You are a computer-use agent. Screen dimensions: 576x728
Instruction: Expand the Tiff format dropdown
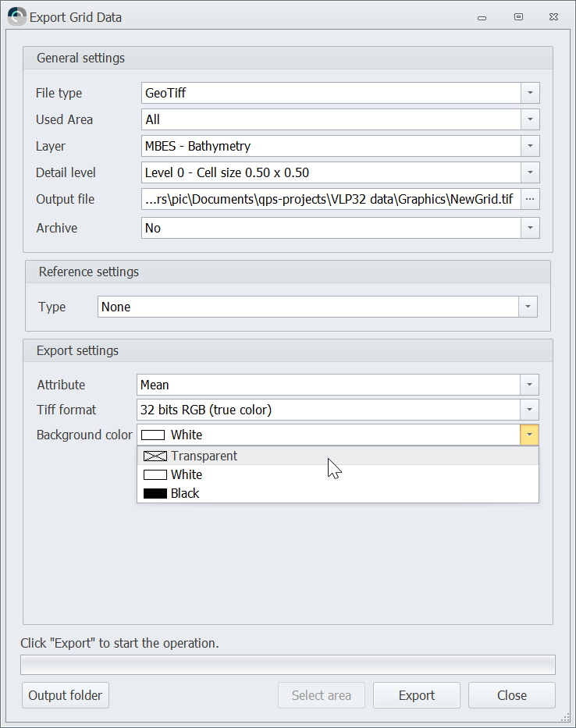pyautogui.click(x=529, y=410)
